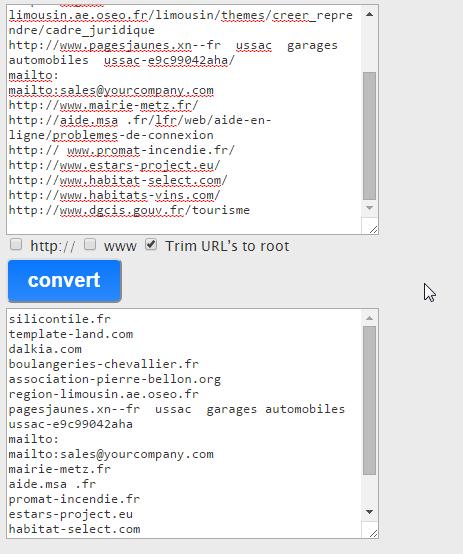Click association-pierre-bellon.org in the output
Screen dimensions: 463x554
[115, 379]
